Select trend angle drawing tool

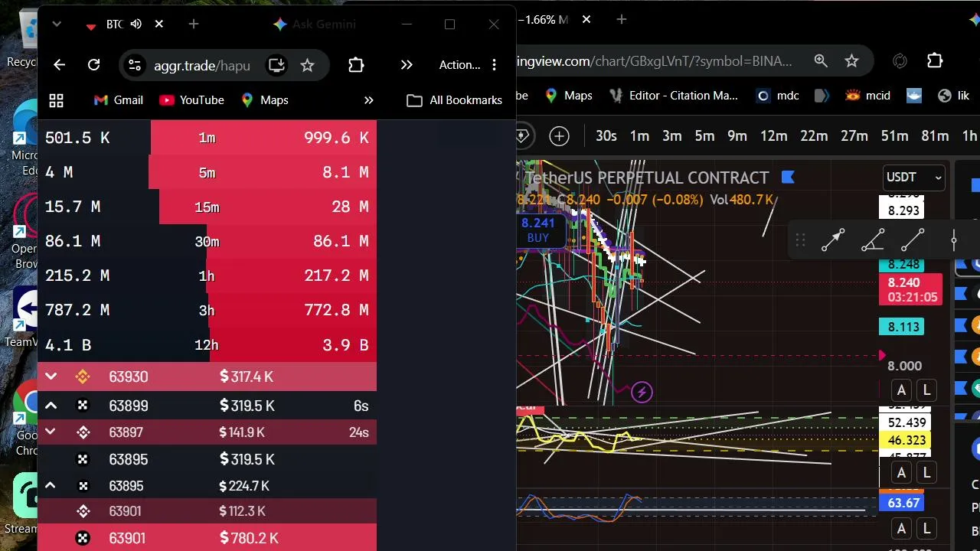[873, 240]
